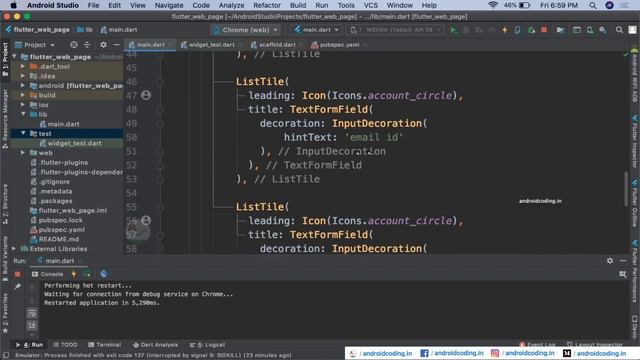Open the Navigate menu
Screen dimensions: 640x360
click(169, 5)
